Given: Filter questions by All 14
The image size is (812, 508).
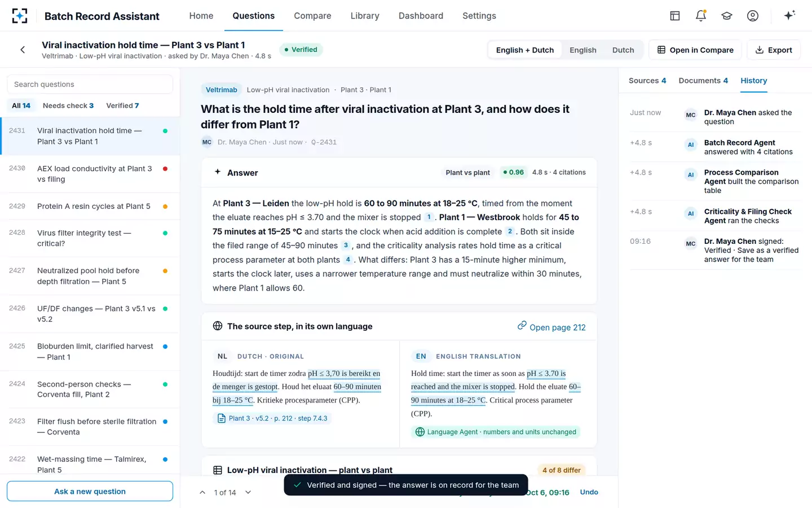Looking at the screenshot, I should tap(21, 106).
